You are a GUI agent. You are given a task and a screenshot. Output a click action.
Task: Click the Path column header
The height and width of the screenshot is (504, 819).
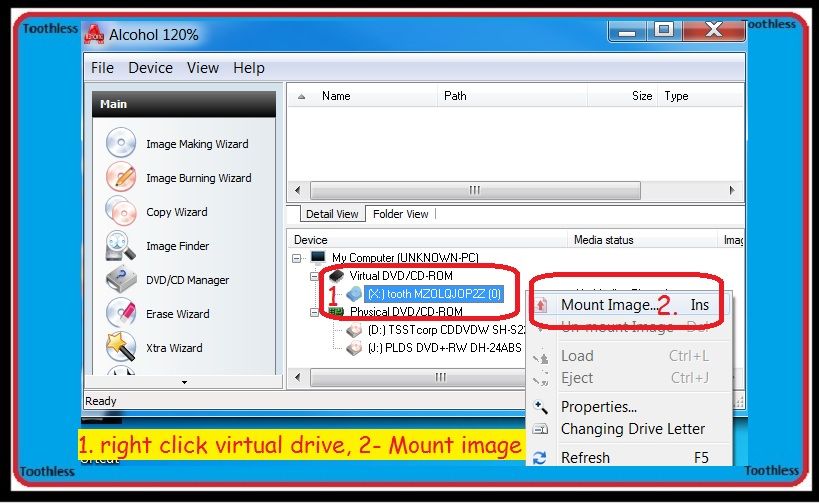click(x=512, y=96)
